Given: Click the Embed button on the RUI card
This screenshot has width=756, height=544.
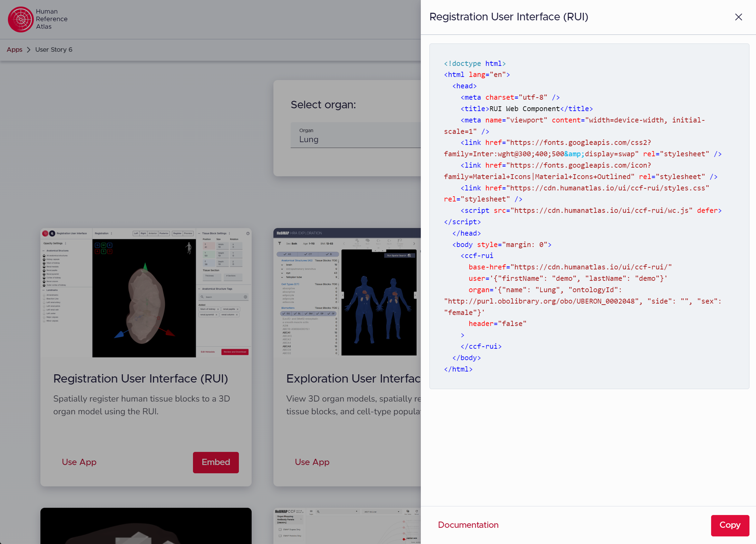Looking at the screenshot, I should click(x=216, y=462).
